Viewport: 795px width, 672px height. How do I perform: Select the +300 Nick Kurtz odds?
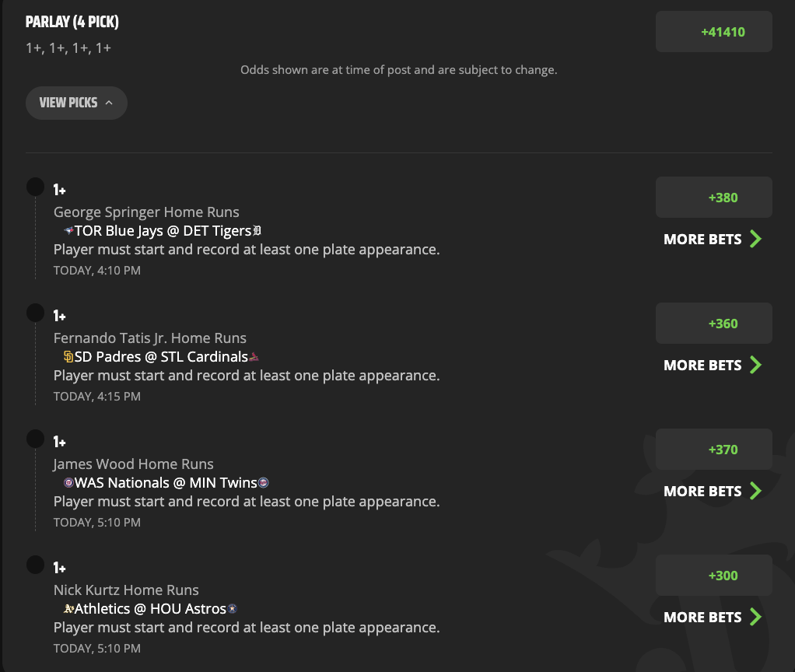(714, 576)
